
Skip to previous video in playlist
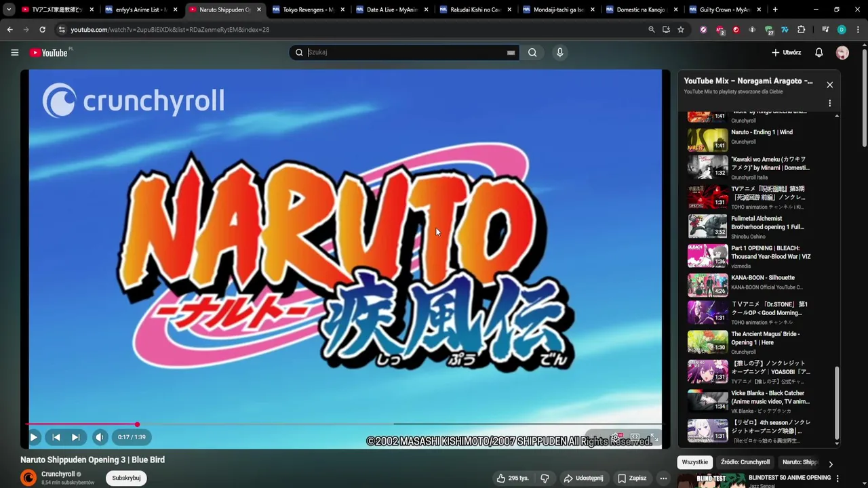coord(56,437)
